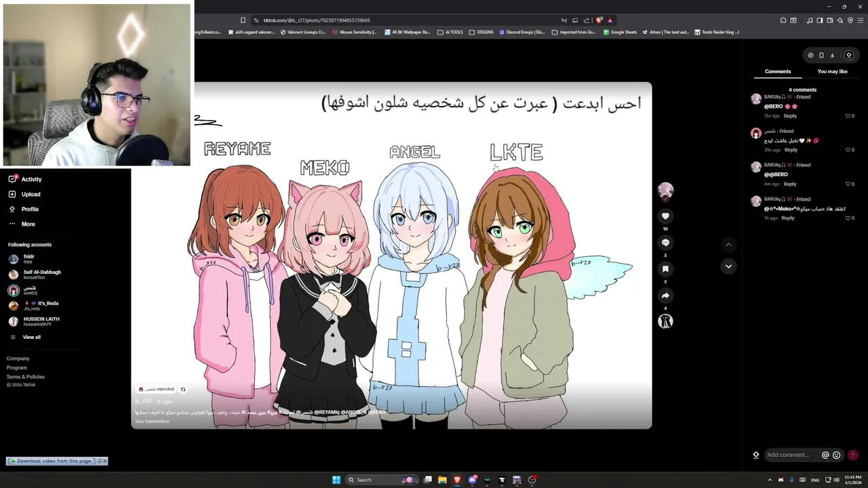This screenshot has width=868, height=488.
Task: Insert a mention with the @ icon
Action: click(x=825, y=455)
